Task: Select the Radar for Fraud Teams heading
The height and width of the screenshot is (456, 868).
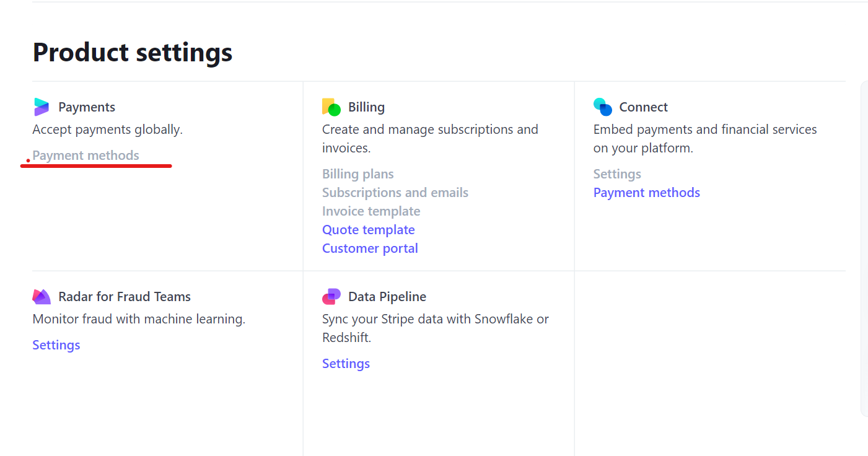Action: pos(125,297)
